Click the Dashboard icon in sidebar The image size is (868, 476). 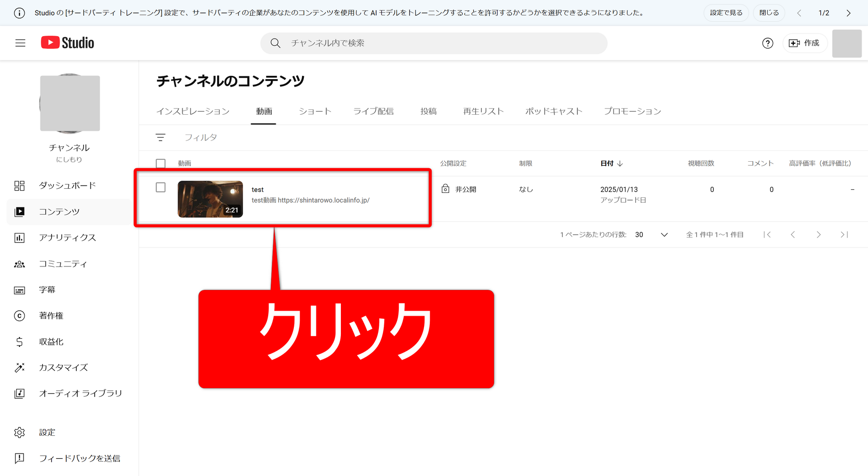tap(19, 186)
